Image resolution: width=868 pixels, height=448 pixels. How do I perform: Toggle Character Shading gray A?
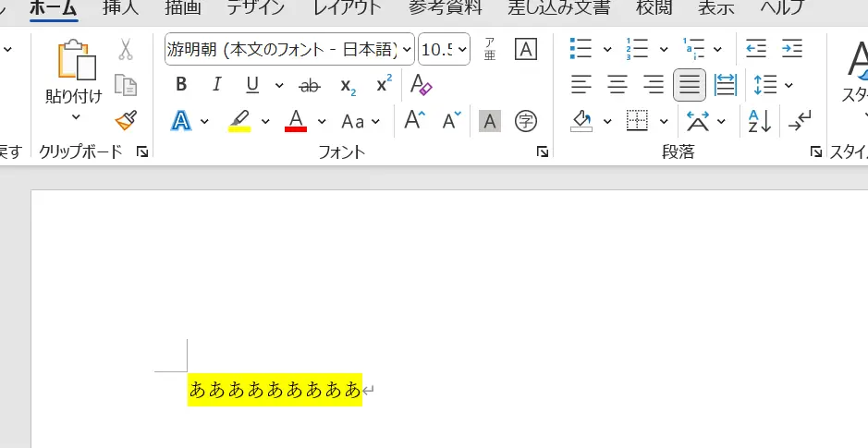pos(490,121)
